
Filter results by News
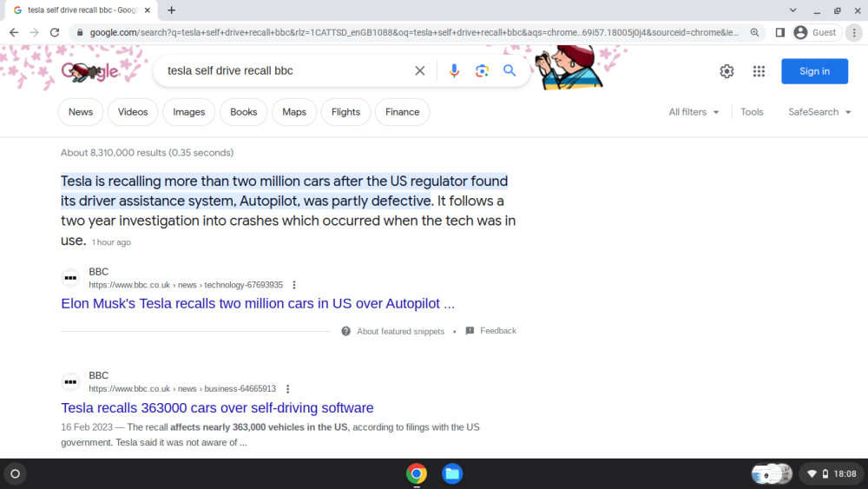pos(80,112)
